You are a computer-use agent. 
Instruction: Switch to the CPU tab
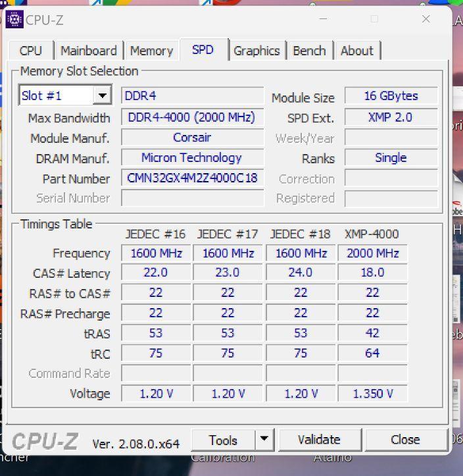click(31, 51)
